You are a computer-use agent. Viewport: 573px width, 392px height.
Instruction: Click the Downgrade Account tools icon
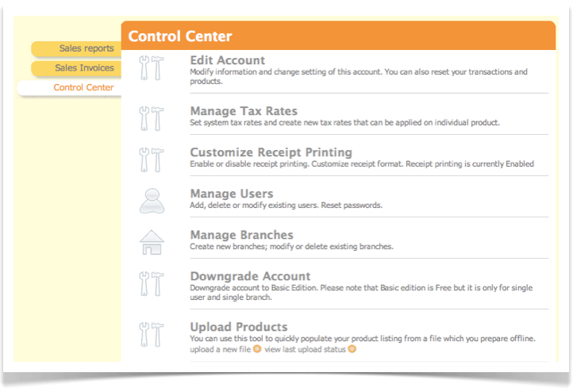[x=151, y=283]
